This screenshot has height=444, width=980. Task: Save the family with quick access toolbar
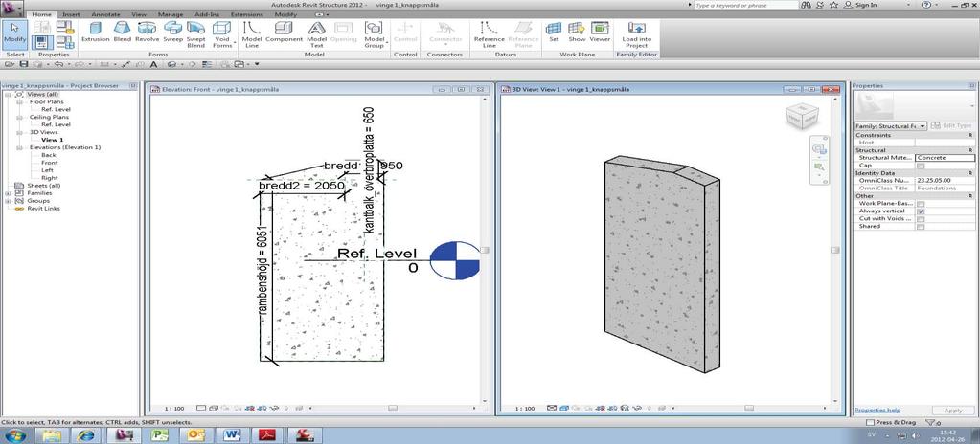24,64
